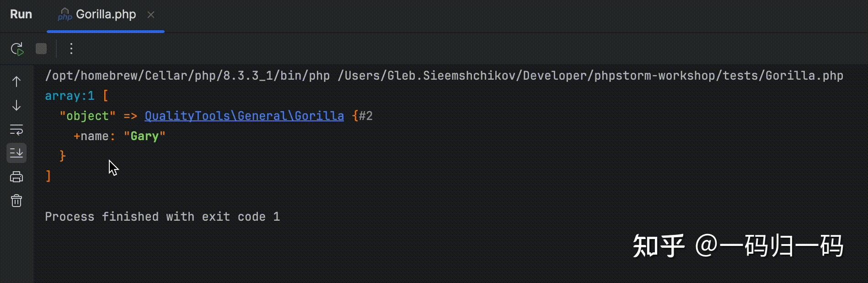Screen dimensions: 868x283
Task: Click the highlighted scroll-to-end icon
Action: click(16, 153)
